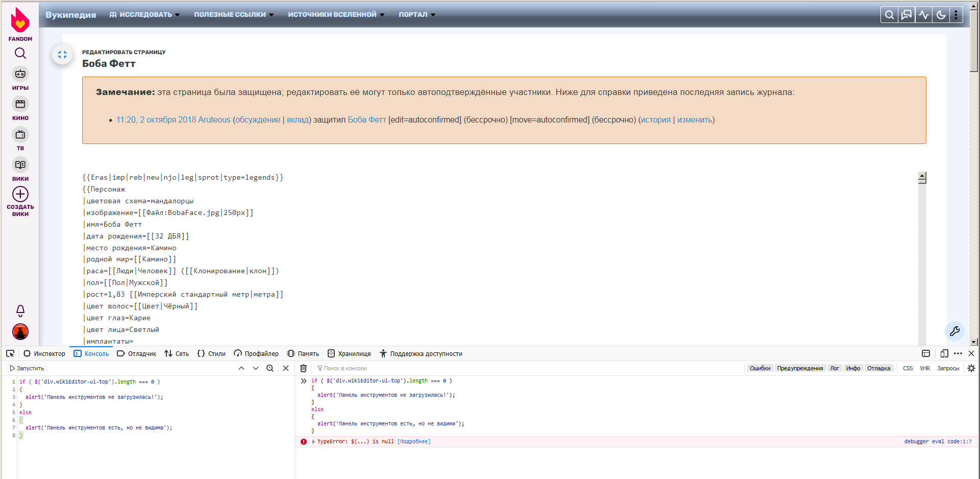Open the user avatar menu
The height and width of the screenshot is (479, 980).
20,332
